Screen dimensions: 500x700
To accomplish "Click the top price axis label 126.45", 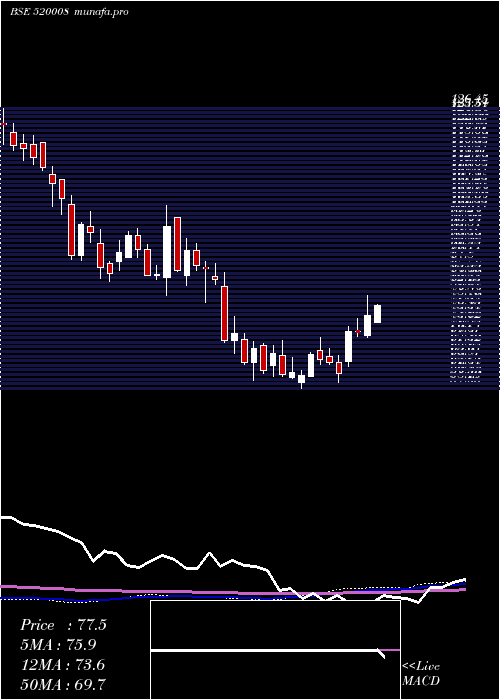I will [470, 97].
